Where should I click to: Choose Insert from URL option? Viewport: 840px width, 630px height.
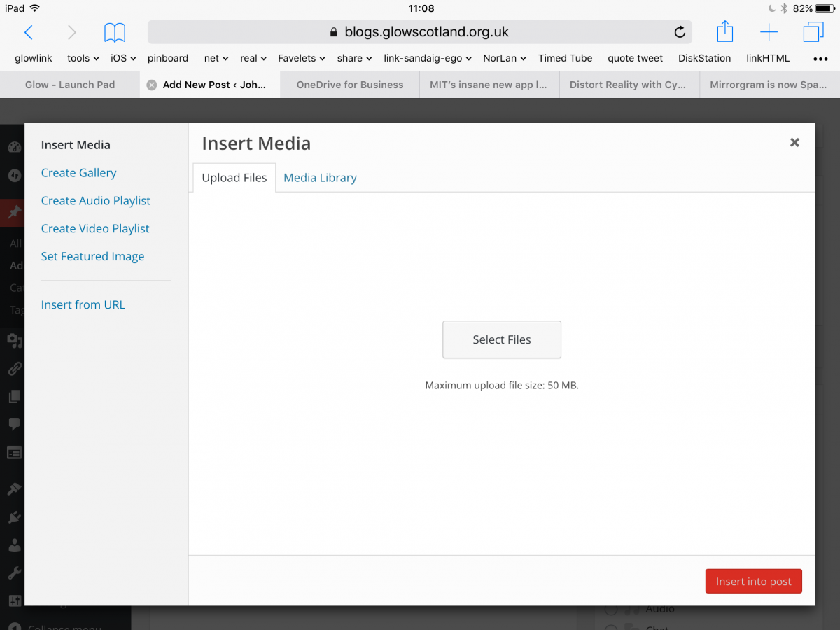click(x=83, y=305)
